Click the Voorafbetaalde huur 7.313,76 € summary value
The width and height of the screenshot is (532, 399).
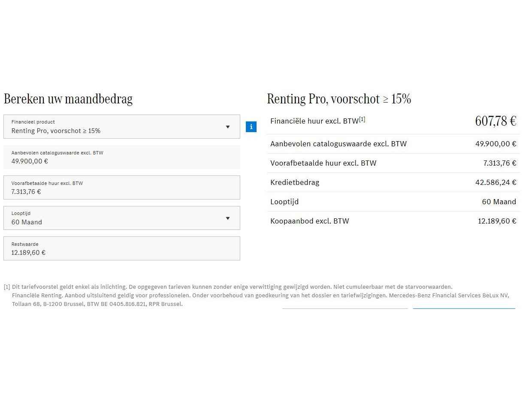[499, 163]
